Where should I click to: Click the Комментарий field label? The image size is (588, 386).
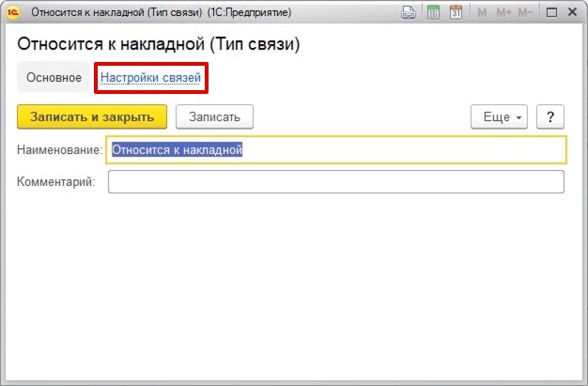pyautogui.click(x=56, y=181)
